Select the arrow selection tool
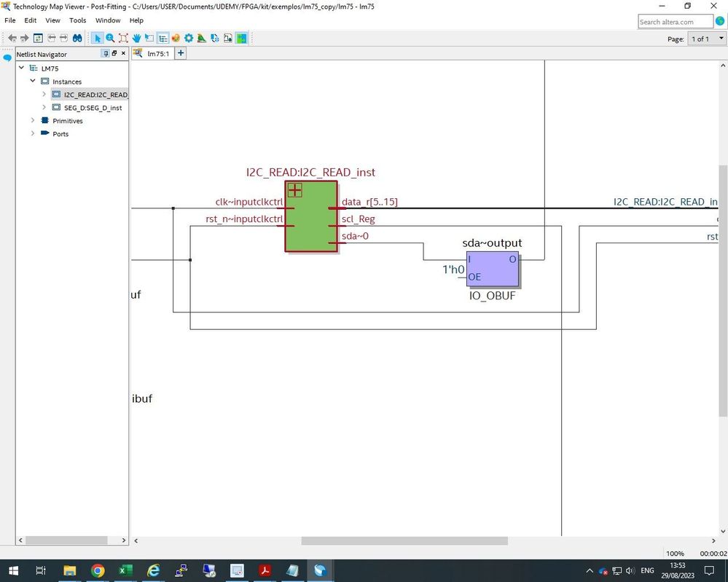Image resolution: width=728 pixels, height=582 pixels. point(98,38)
